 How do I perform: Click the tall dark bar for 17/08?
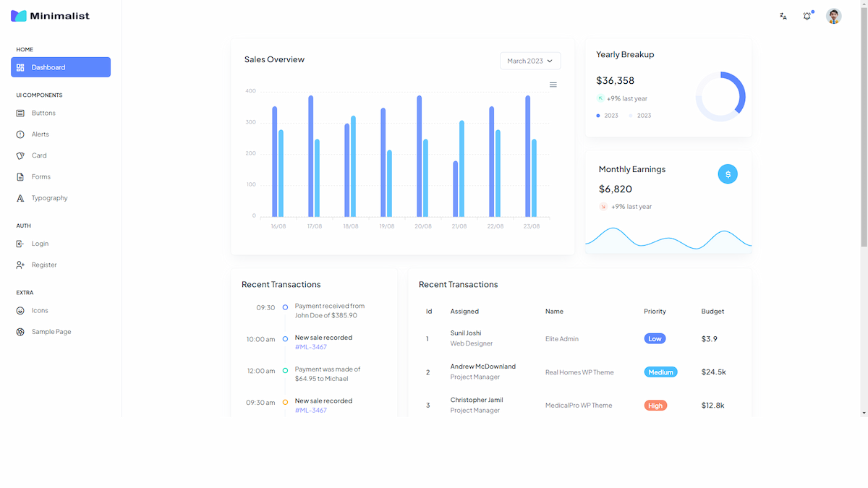point(311,155)
